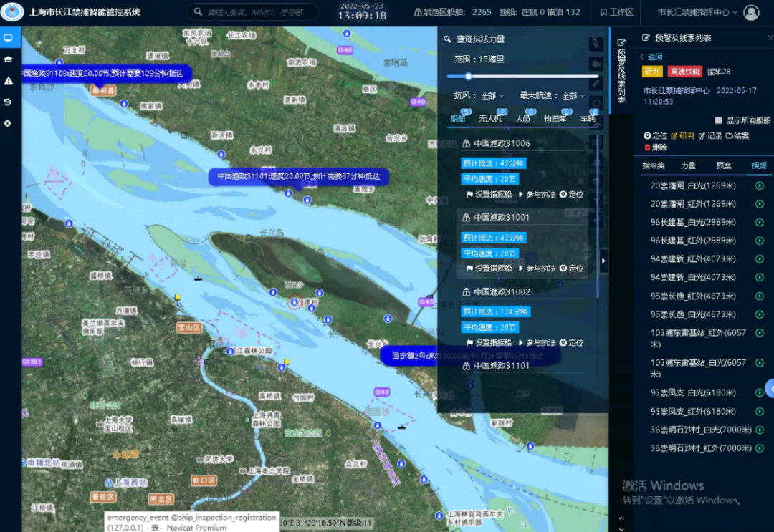Viewport: 774px width, 532px height.
Task: Open the warning alert icon in left sidebar
Action: 8,81
